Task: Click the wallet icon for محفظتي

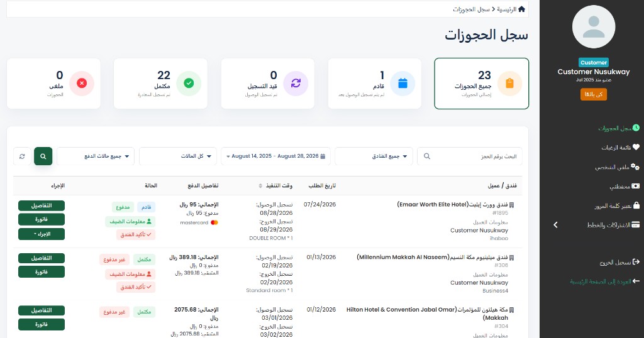Action: click(x=635, y=186)
